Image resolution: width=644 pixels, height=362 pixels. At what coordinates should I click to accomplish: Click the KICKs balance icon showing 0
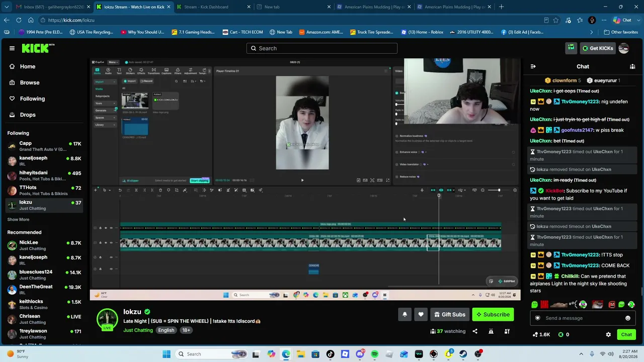(563, 335)
